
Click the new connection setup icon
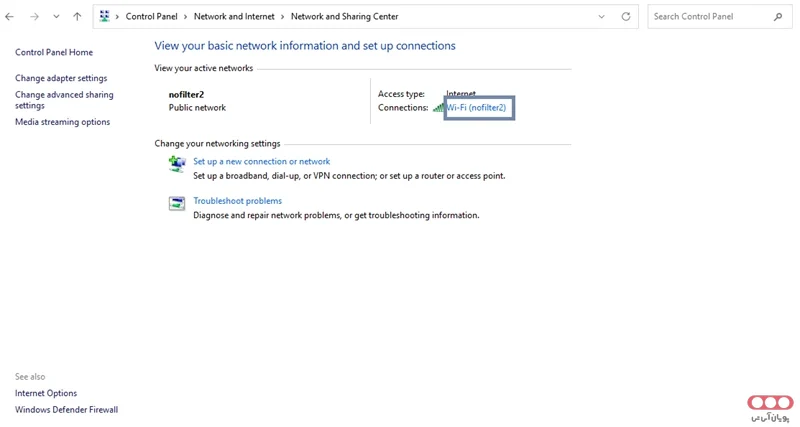(177, 163)
